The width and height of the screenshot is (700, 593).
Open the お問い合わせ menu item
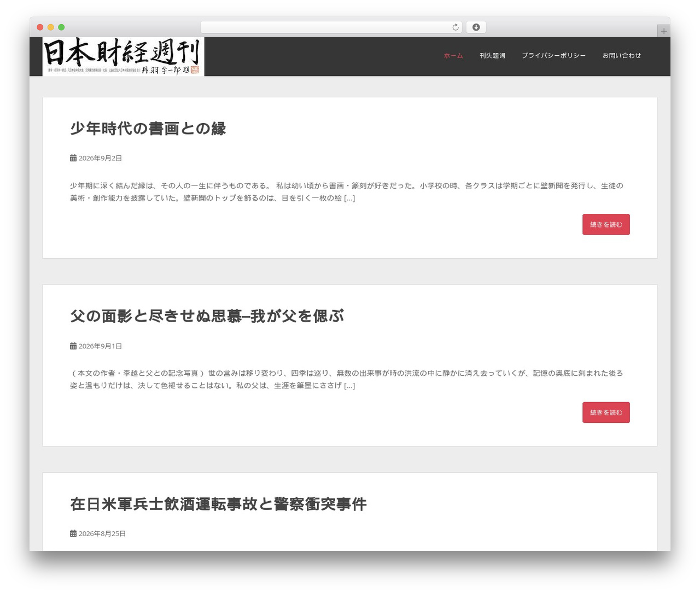tap(622, 56)
